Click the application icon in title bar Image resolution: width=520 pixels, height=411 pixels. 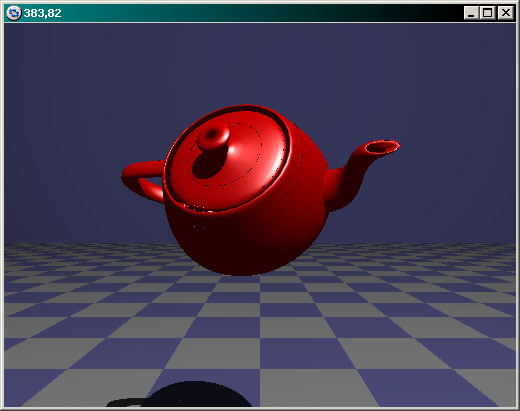pos(14,13)
